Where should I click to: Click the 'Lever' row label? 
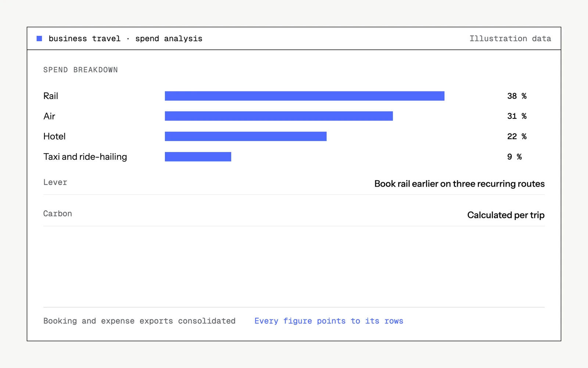(55, 183)
